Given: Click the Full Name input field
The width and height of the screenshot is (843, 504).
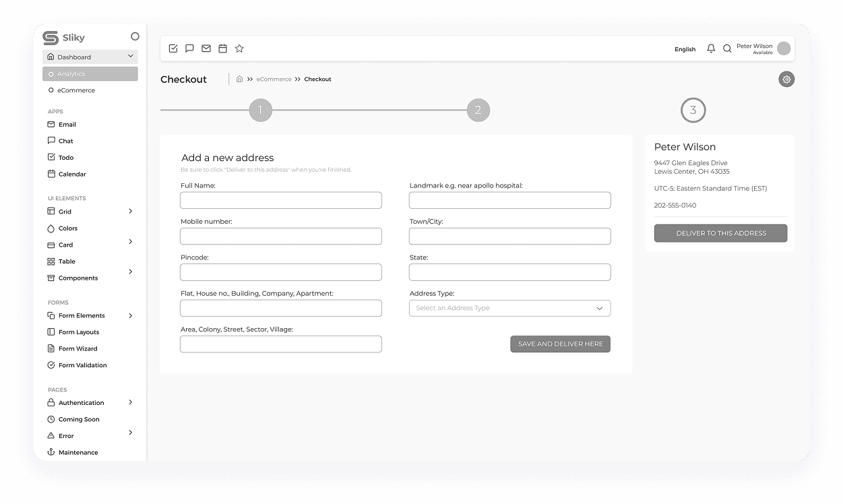Looking at the screenshot, I should tap(281, 200).
